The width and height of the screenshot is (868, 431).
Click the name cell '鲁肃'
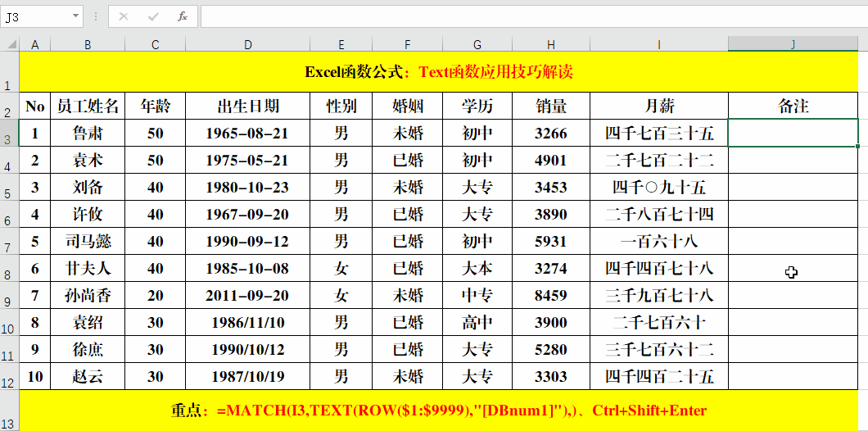tap(88, 133)
